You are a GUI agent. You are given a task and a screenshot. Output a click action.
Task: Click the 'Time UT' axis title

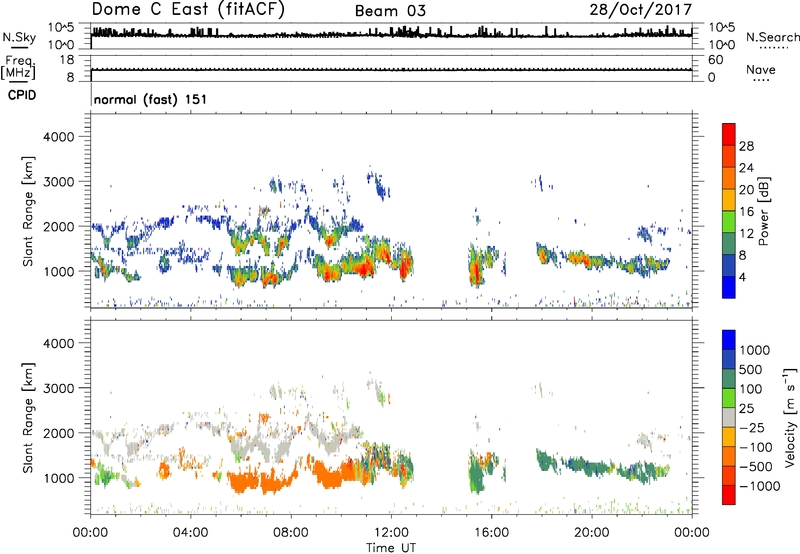(x=391, y=548)
